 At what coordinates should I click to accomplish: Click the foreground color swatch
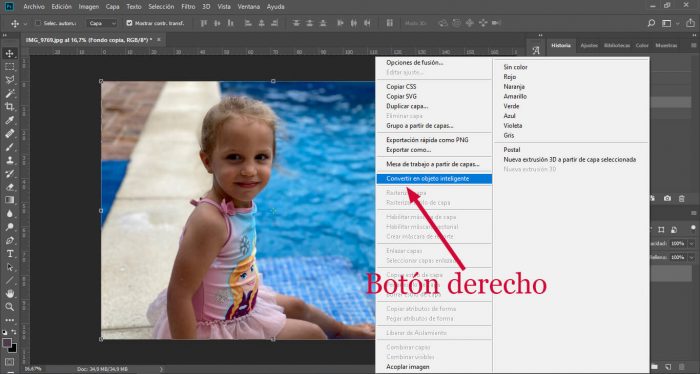pyautogui.click(x=7, y=343)
